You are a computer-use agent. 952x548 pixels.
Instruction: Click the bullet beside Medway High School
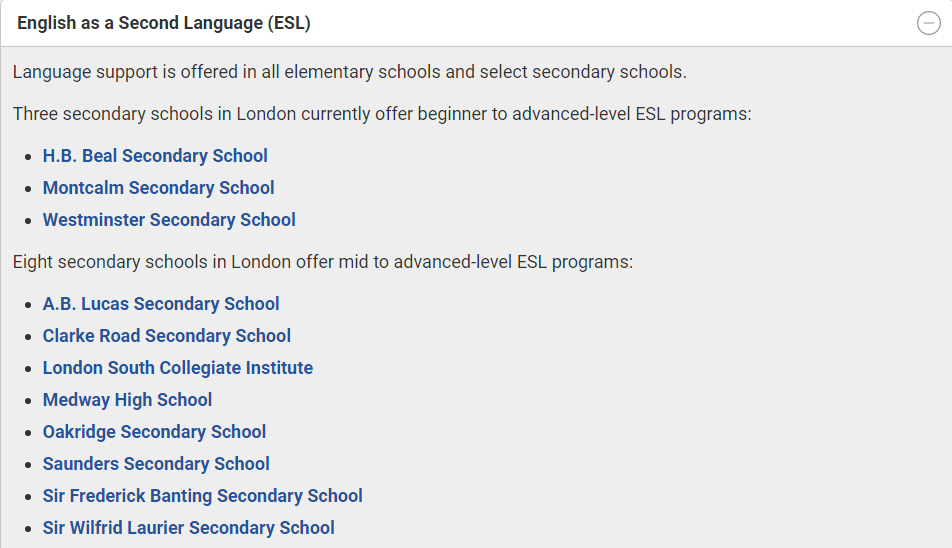click(28, 401)
